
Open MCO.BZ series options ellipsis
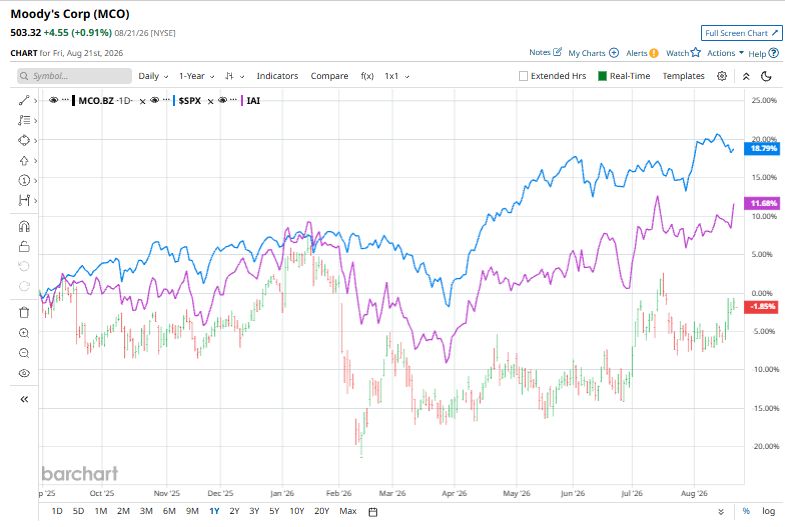point(65,100)
